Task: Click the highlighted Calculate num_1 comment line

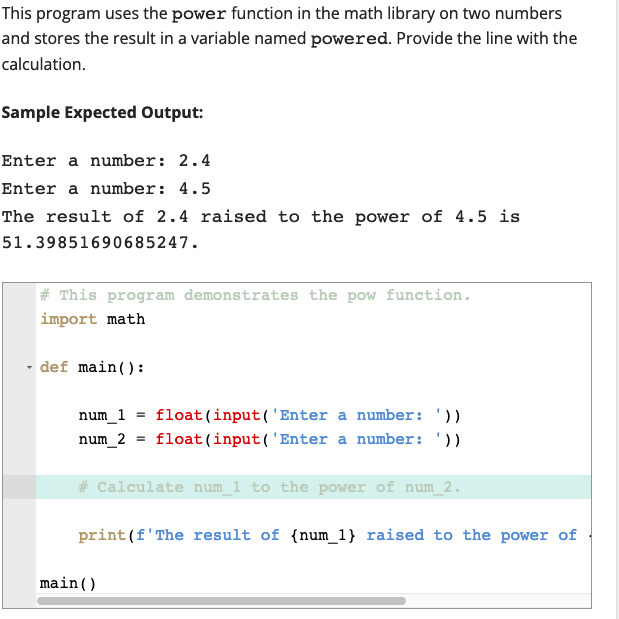Action: point(313,487)
